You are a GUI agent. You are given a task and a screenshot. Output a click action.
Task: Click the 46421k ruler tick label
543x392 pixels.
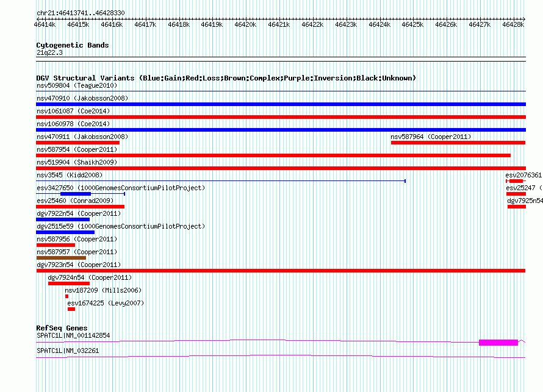pyautogui.click(x=279, y=24)
